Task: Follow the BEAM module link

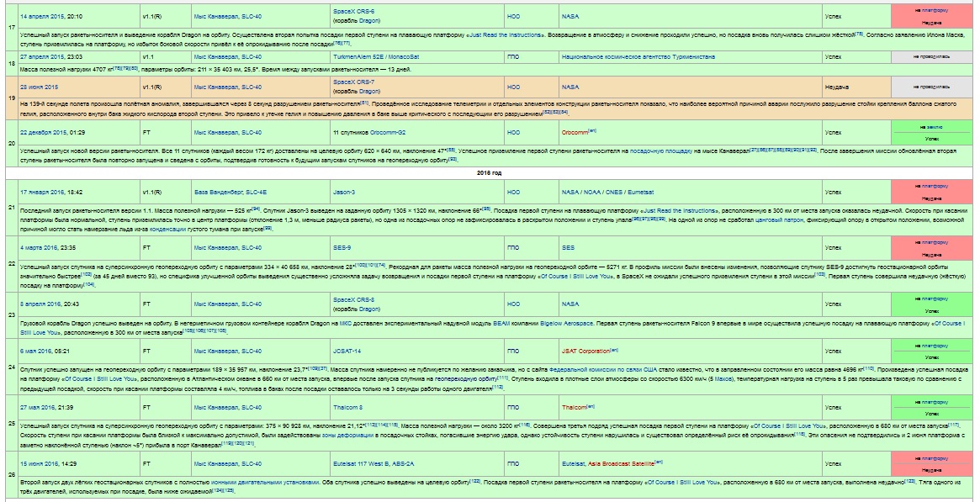Action: tap(501, 324)
